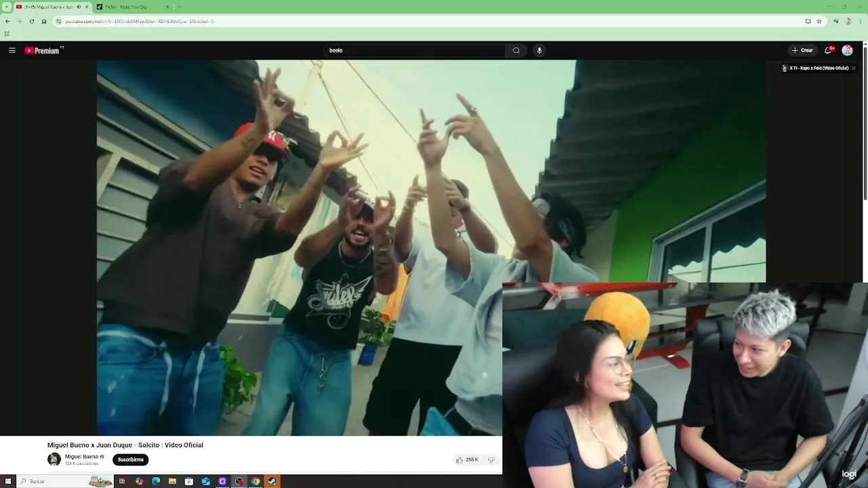Open the media control icon in toolbar
This screenshot has width=868, height=488.
pos(835,21)
